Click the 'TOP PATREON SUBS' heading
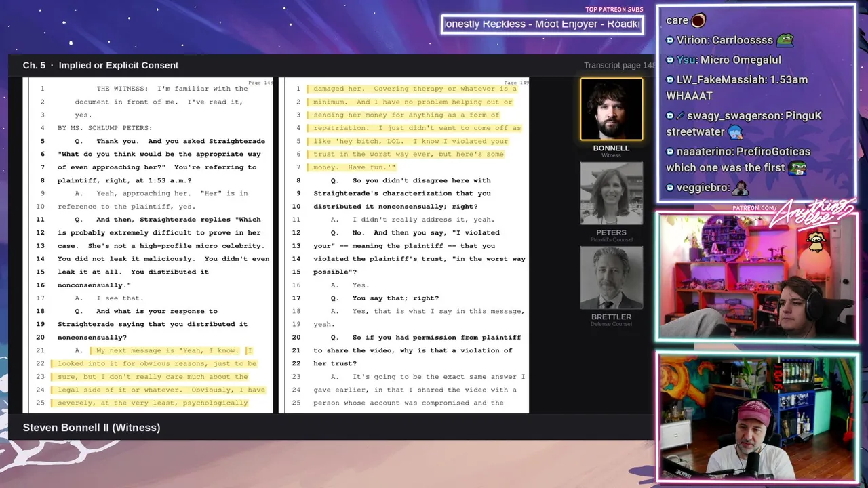The width and height of the screenshot is (868, 488). [614, 9]
